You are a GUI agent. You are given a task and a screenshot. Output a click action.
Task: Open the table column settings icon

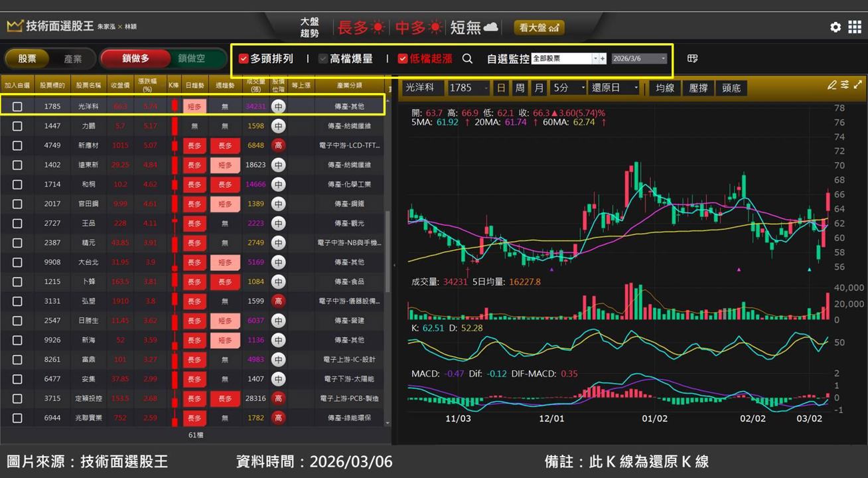click(x=692, y=58)
